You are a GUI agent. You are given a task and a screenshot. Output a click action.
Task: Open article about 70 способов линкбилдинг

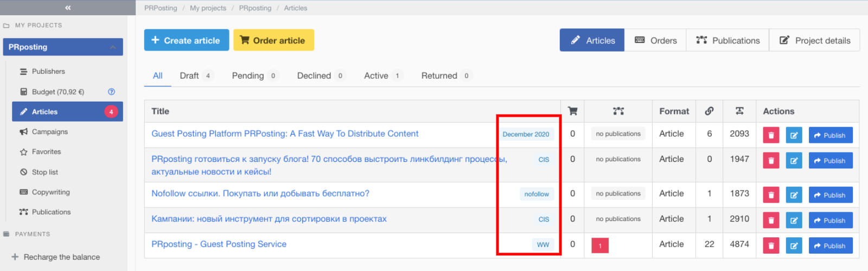tap(329, 165)
